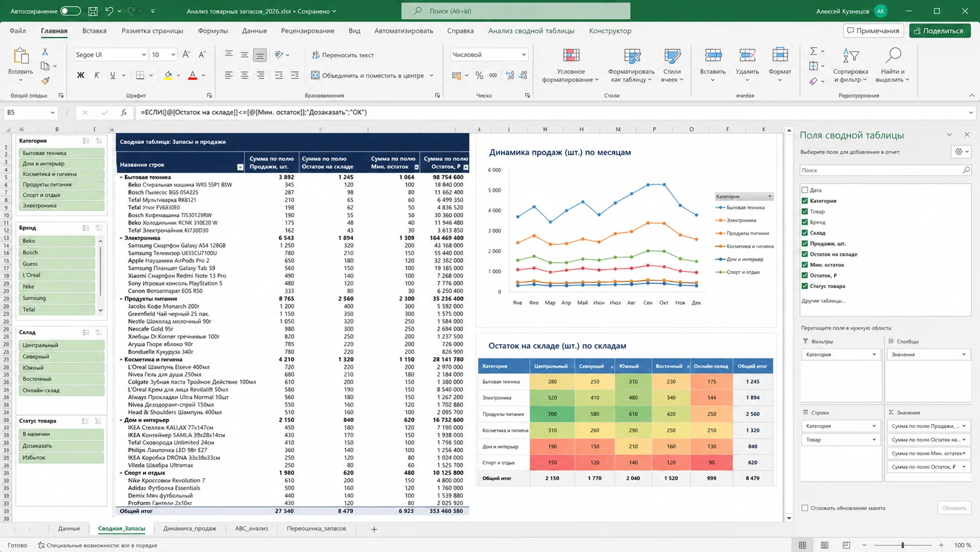Toggle the Автосохранение switch
Screen dimensions: 980x552
tap(70, 11)
